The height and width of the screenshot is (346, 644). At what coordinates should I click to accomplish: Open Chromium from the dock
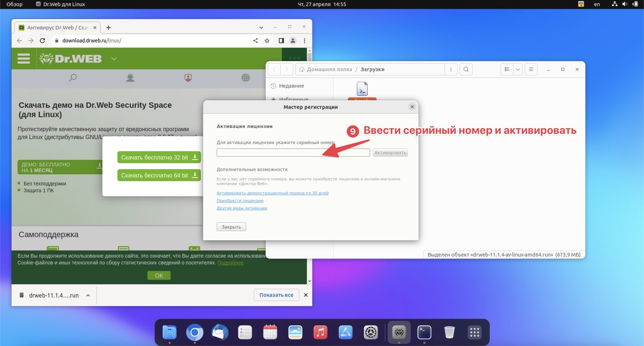(x=194, y=332)
